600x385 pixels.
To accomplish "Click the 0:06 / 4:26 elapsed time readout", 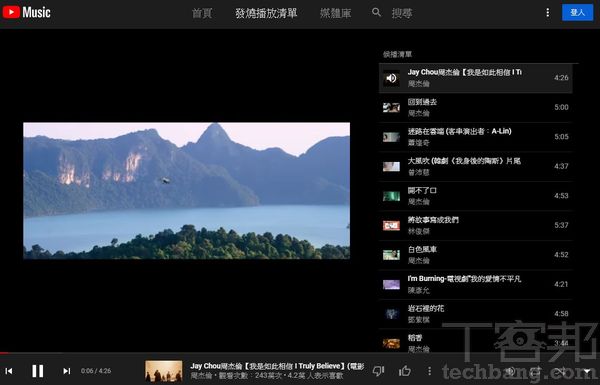I will [x=96, y=371].
